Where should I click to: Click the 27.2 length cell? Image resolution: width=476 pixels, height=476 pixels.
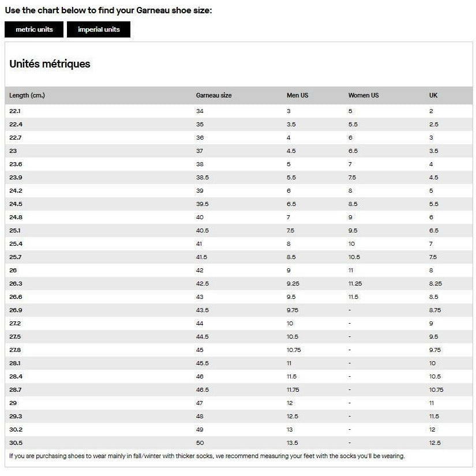(x=16, y=323)
